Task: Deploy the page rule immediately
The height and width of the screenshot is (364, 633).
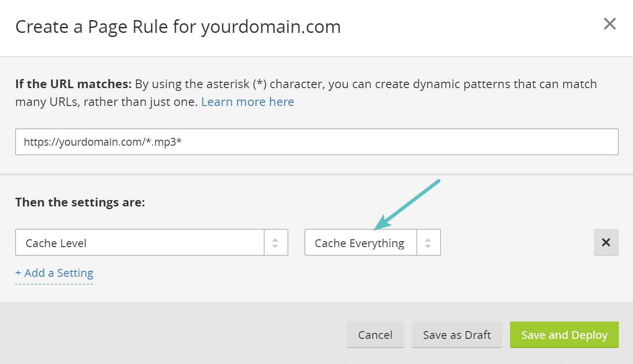Action: (564, 334)
